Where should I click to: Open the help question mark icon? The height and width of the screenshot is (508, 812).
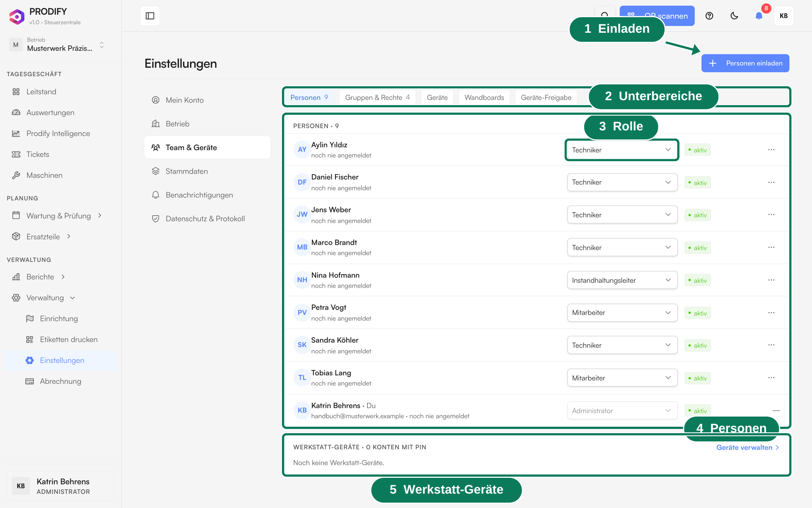click(709, 16)
